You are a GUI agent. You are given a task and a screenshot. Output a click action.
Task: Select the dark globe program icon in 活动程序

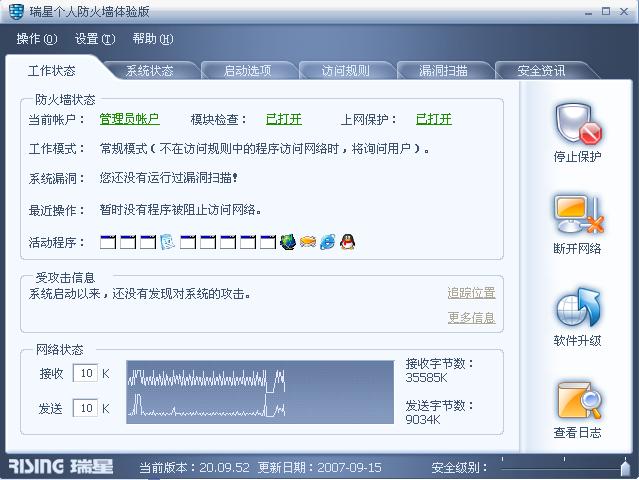tap(288, 242)
